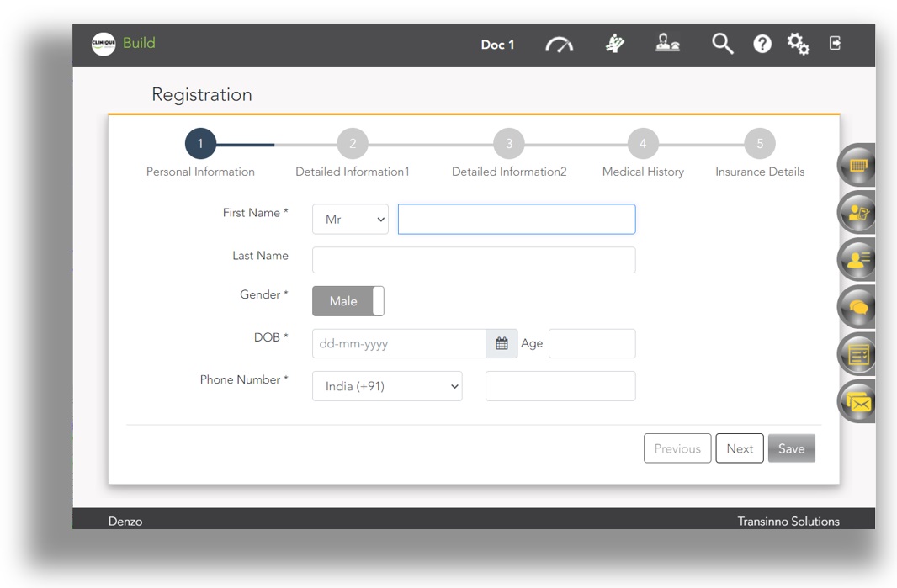Image resolution: width=897 pixels, height=588 pixels.
Task: Open the search magnifier icon
Action: (722, 44)
